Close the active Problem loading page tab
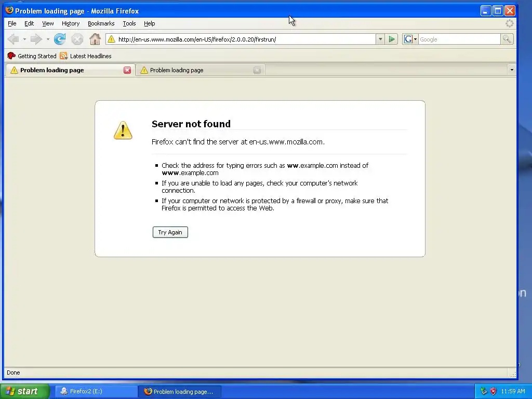This screenshot has height=399, width=532. [x=127, y=70]
